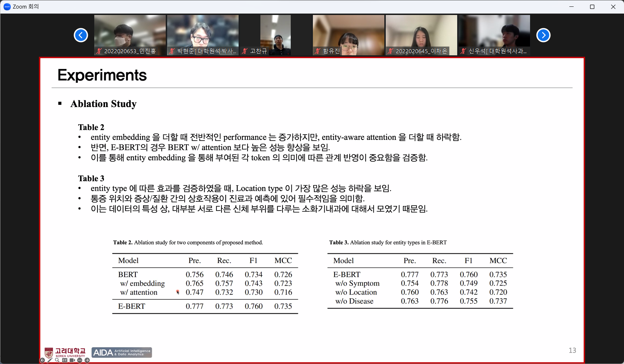Advance to next slide with right arrow icon

(87, 360)
